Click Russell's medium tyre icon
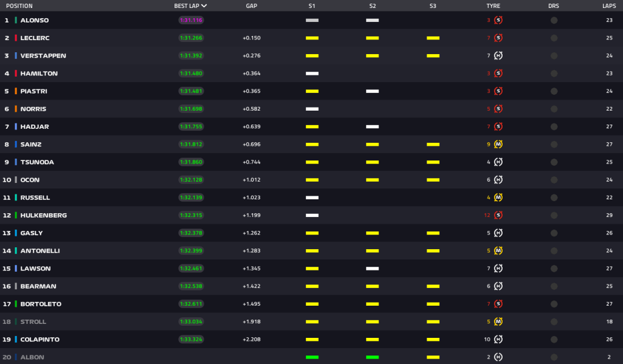The width and height of the screenshot is (623, 364). 498,197
